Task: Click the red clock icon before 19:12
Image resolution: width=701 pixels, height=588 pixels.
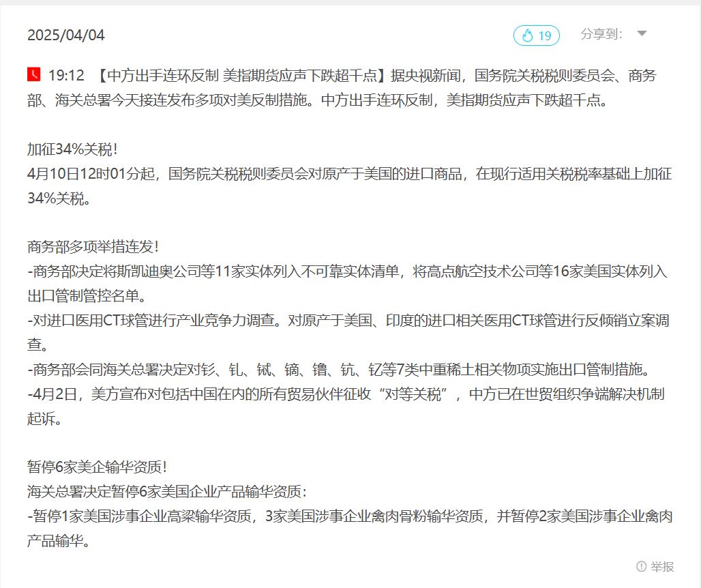Action: (x=33, y=74)
